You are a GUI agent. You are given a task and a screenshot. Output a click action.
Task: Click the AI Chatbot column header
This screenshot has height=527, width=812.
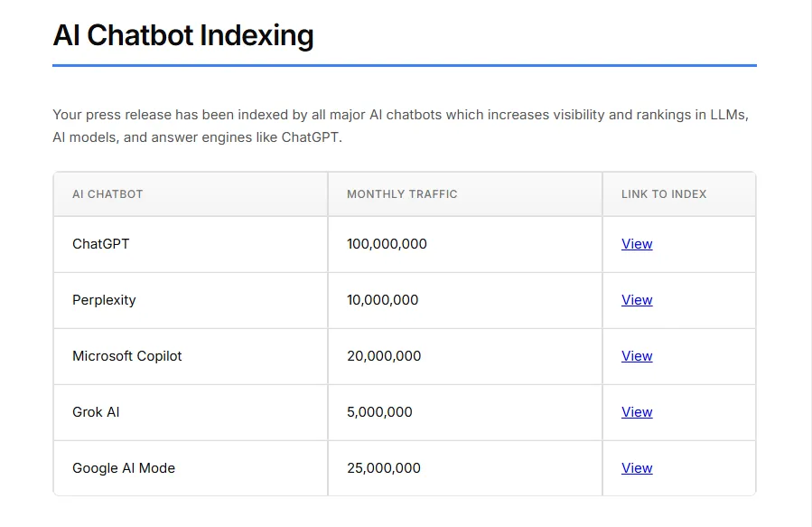coord(107,194)
